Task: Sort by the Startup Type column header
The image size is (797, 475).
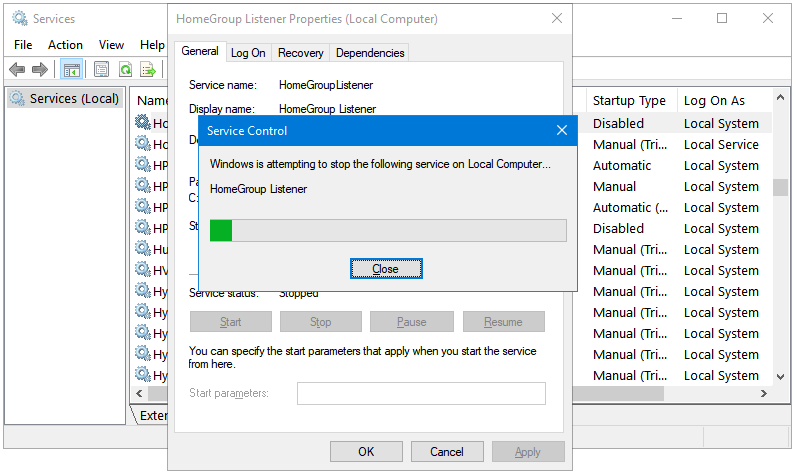Action: coord(629,101)
